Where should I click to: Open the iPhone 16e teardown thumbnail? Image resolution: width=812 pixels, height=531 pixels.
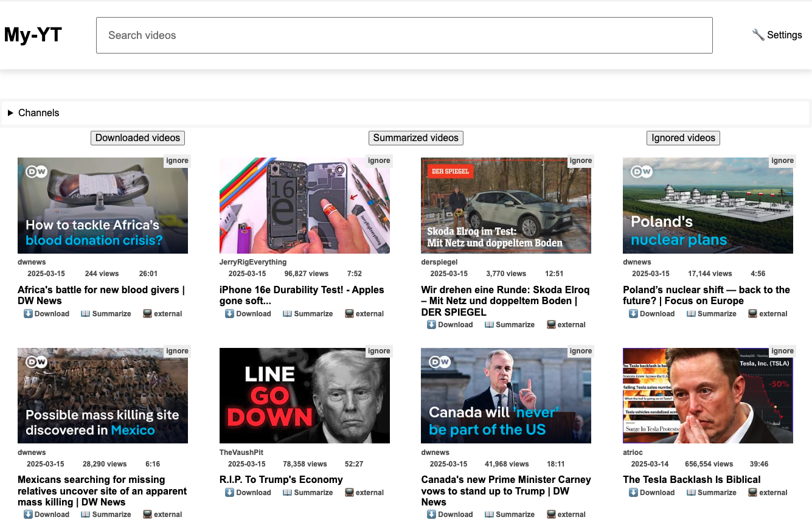(305, 206)
